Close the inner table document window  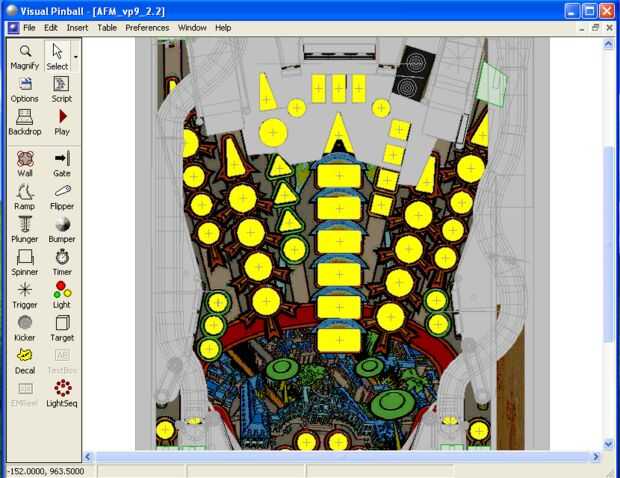(609, 28)
